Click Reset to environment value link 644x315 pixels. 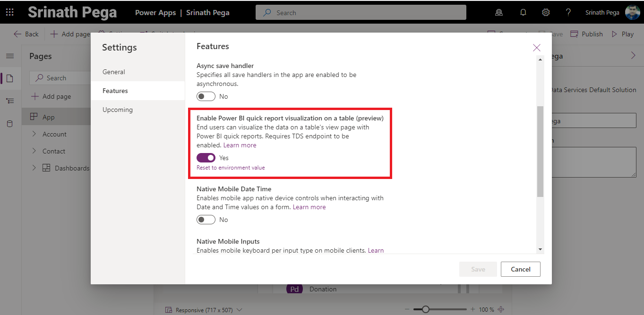click(231, 168)
